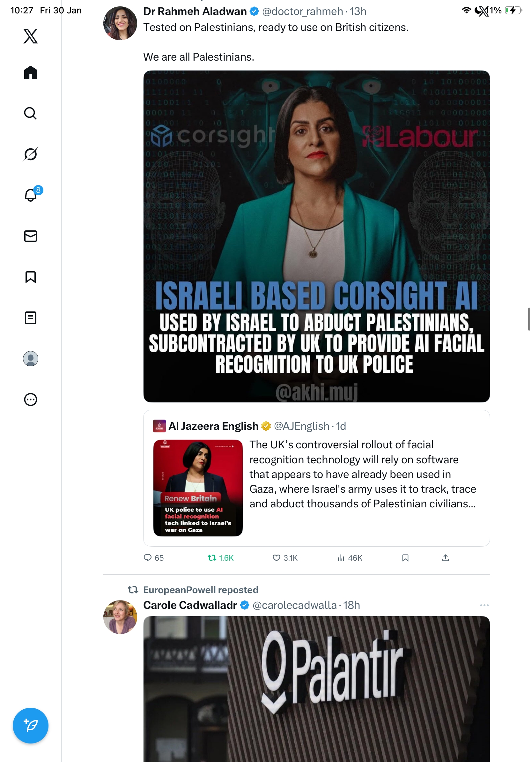Toggle like on Dr Rahmeh's post

click(285, 558)
